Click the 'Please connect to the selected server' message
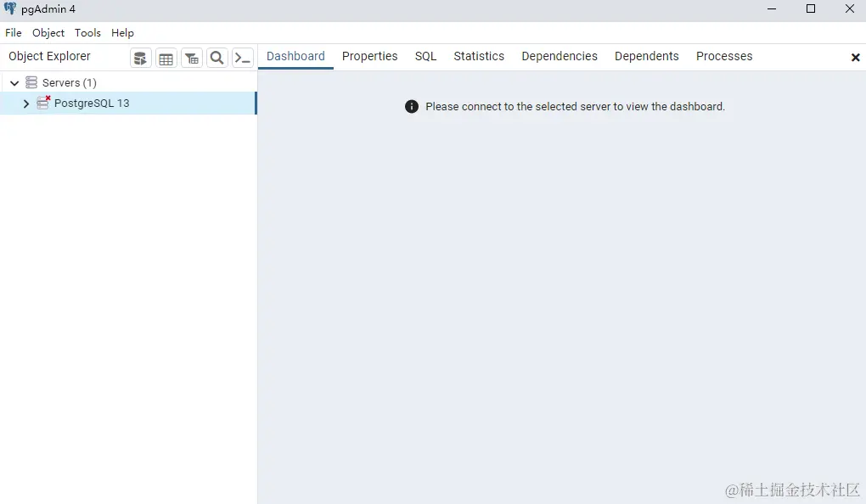The image size is (866, 504). point(575,107)
